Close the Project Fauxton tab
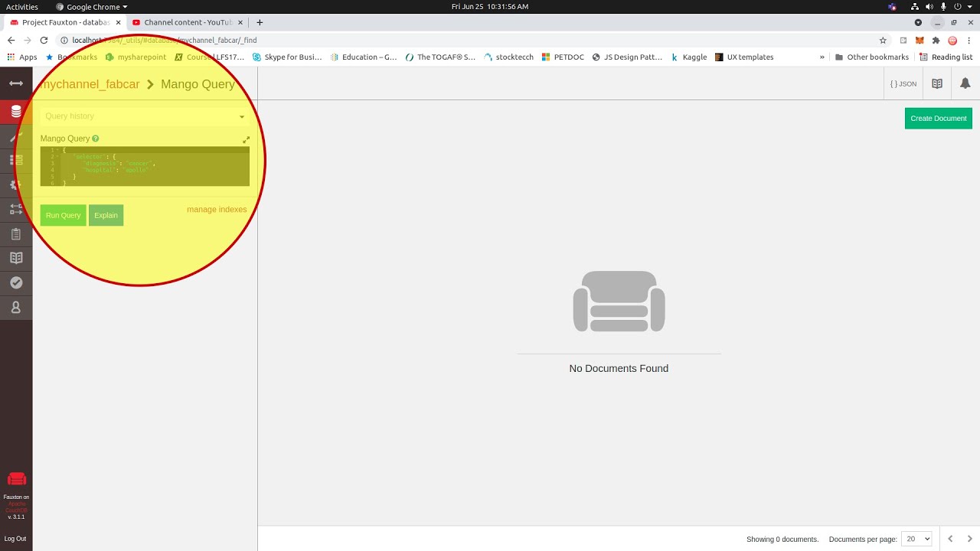 coord(118,22)
